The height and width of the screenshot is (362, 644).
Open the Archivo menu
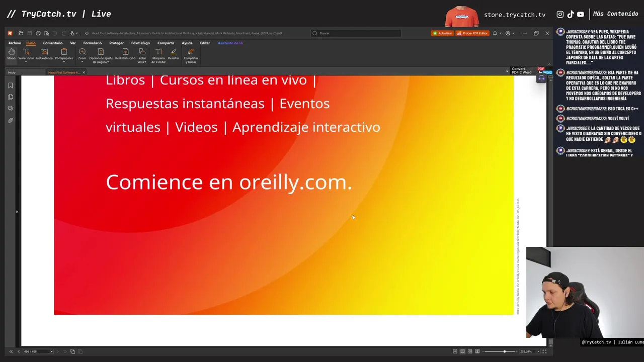(15, 43)
